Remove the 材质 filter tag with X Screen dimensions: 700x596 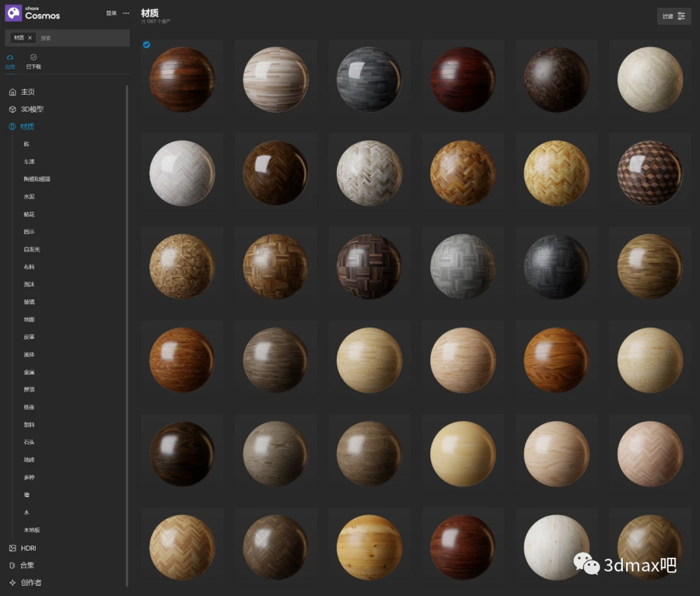point(30,38)
